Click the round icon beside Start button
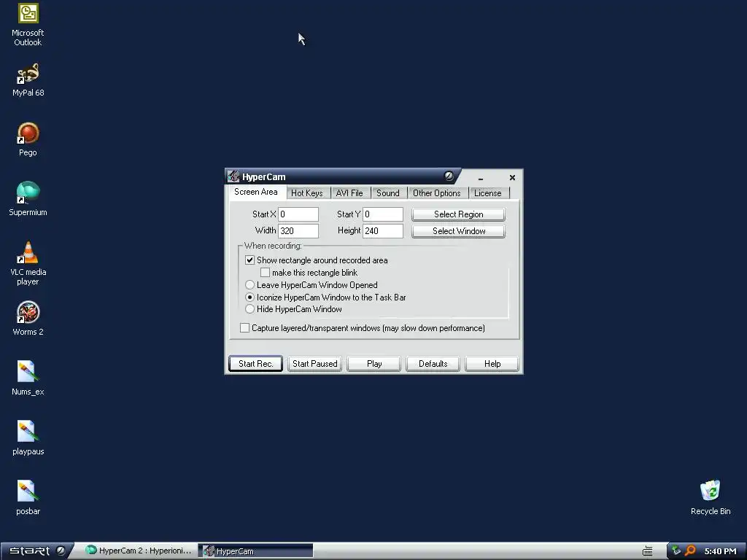 click(61, 551)
